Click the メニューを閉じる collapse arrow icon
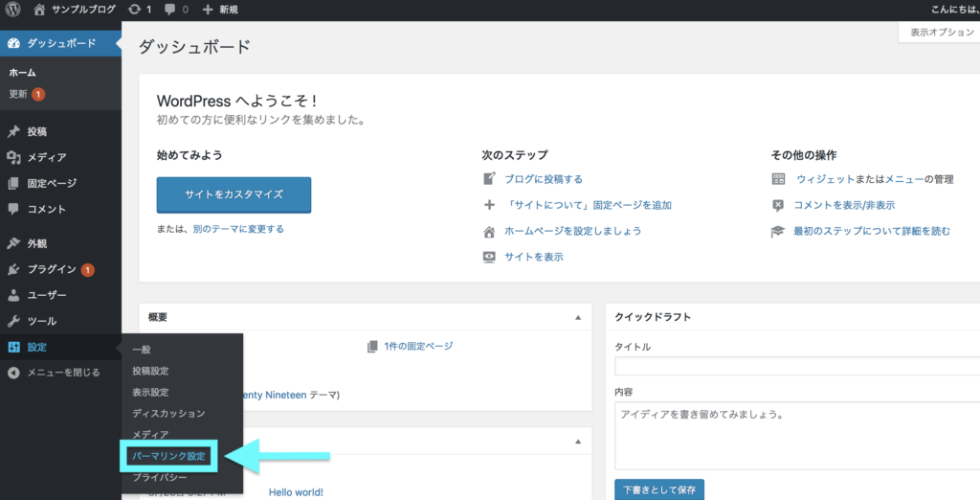The width and height of the screenshot is (980, 500). click(13, 373)
